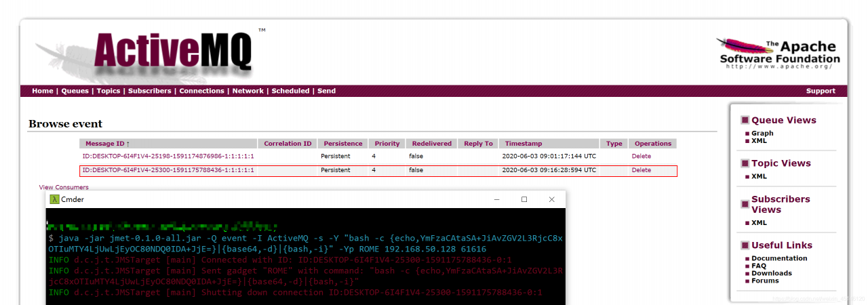Open the Scheduled nav item
The height and width of the screenshot is (305, 868).
[290, 91]
